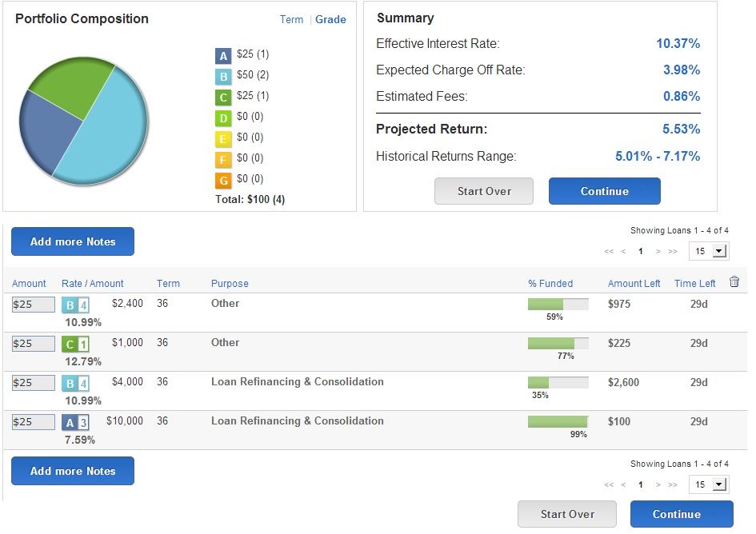Image resolution: width=756 pixels, height=534 pixels.
Task: Sort loans by % Funded header
Action: pyautogui.click(x=550, y=283)
